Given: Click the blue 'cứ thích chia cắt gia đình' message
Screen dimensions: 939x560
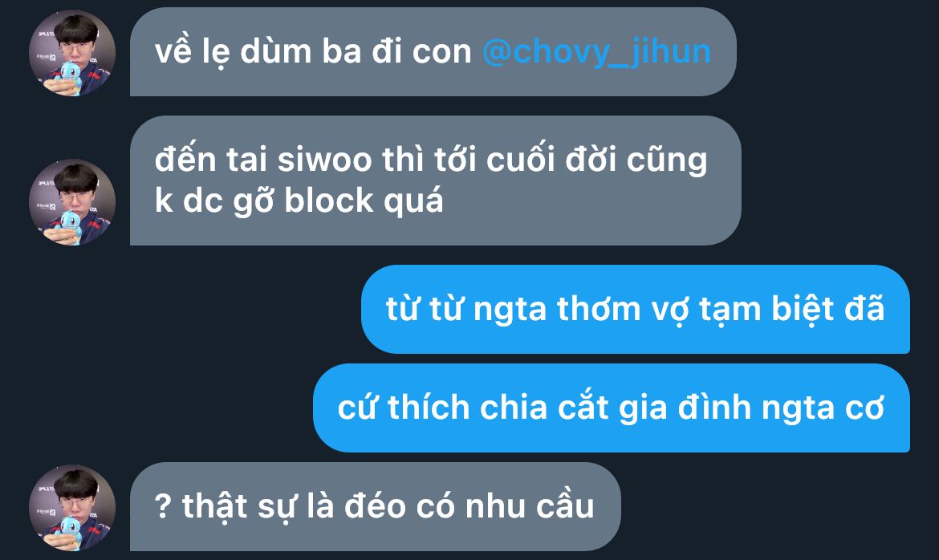Looking at the screenshot, I should tap(612, 408).
